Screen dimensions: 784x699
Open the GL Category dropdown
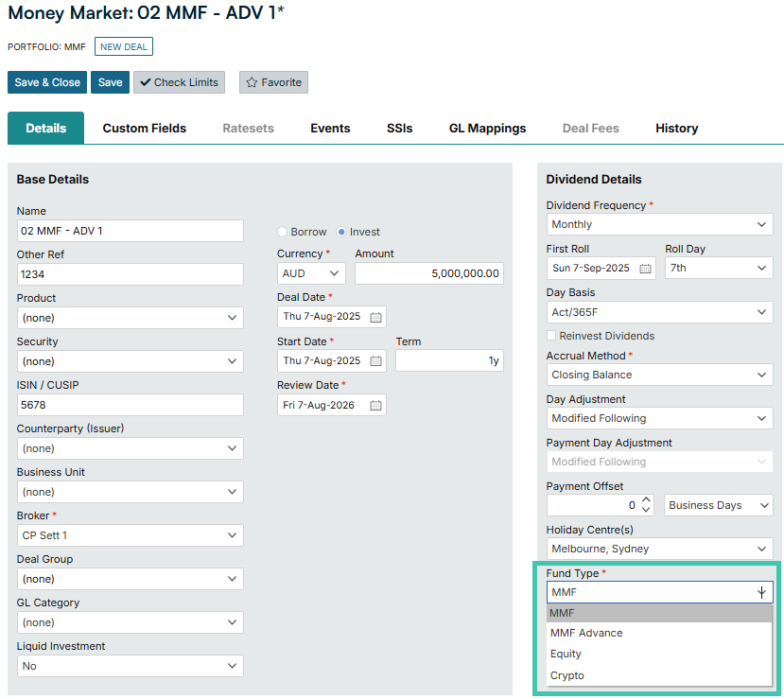[x=130, y=622]
